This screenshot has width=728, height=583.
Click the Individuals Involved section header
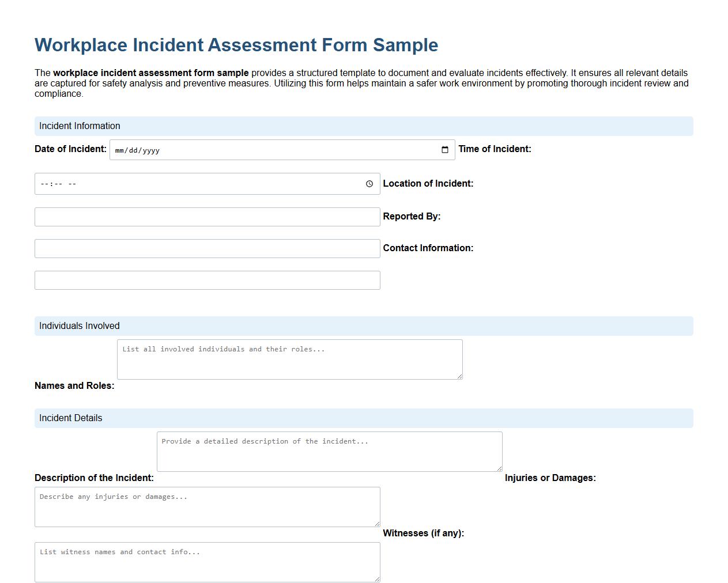point(79,325)
